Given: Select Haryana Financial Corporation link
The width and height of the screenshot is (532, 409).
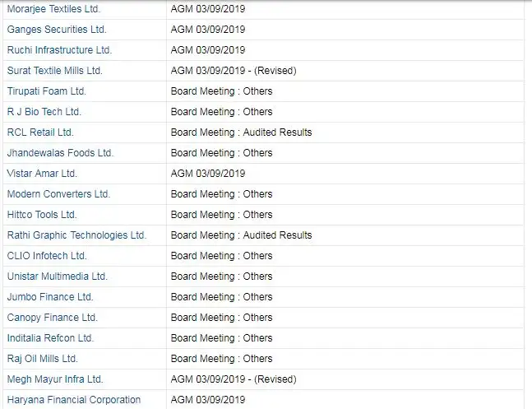Looking at the screenshot, I should click(x=74, y=400).
